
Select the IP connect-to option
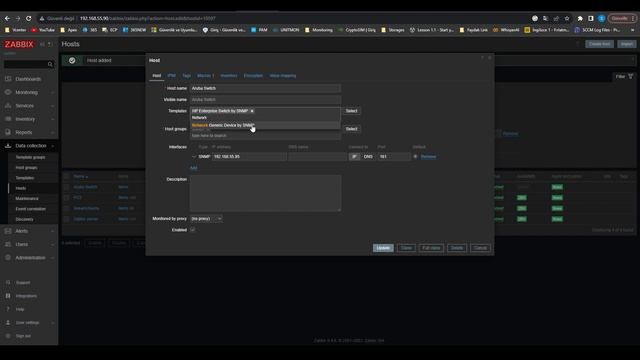(x=354, y=157)
